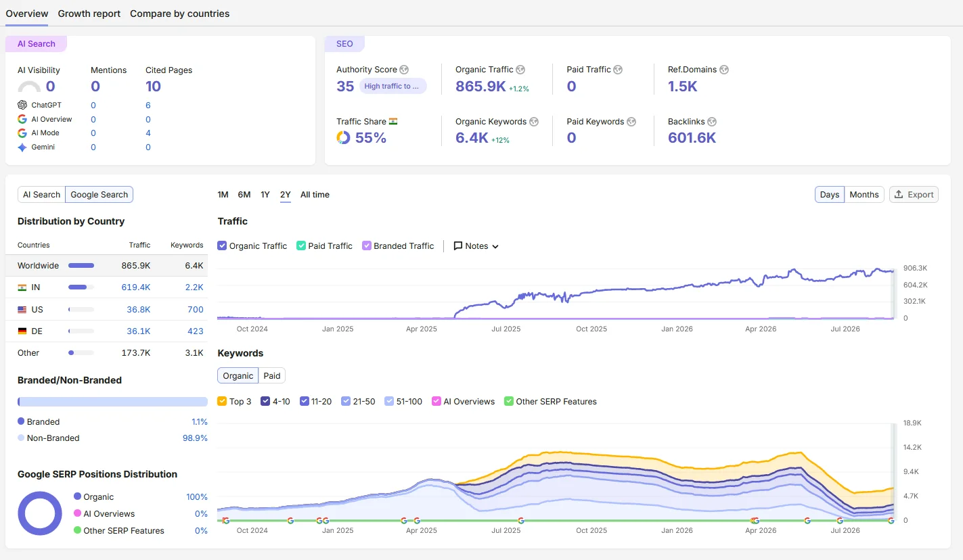The height and width of the screenshot is (560, 963).
Task: Toggle the 51-100 keywords checkbox
Action: (x=389, y=401)
